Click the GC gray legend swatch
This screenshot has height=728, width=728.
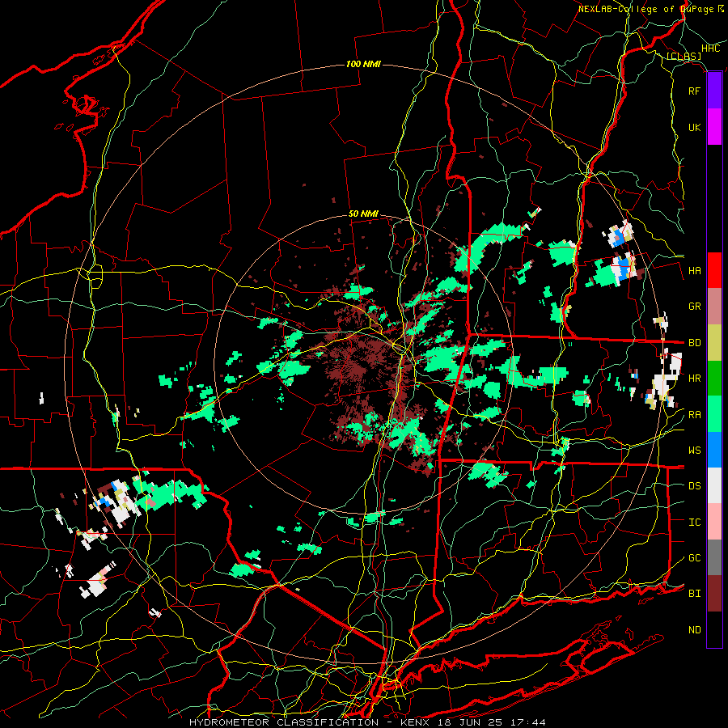714,557
